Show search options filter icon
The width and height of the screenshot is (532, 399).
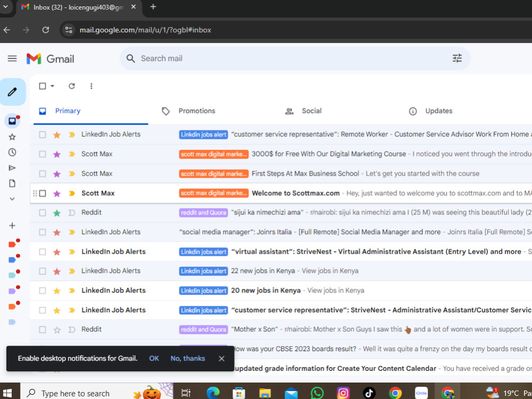tap(457, 59)
